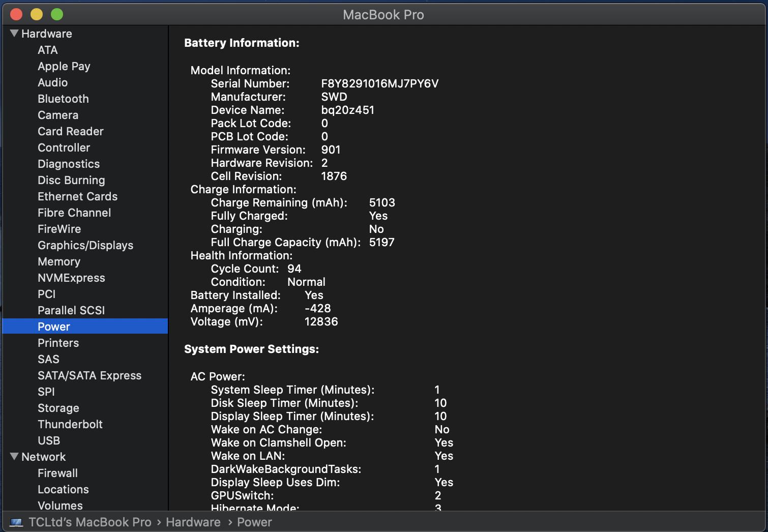This screenshot has height=532, width=768.
Task: Click device name value bq20z451
Action: [x=347, y=110]
